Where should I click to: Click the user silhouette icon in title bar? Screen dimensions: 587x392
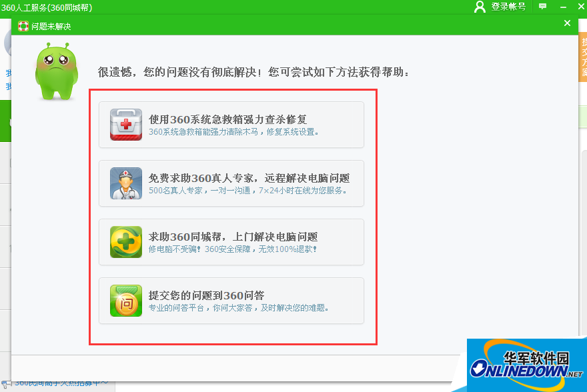pyautogui.click(x=480, y=7)
